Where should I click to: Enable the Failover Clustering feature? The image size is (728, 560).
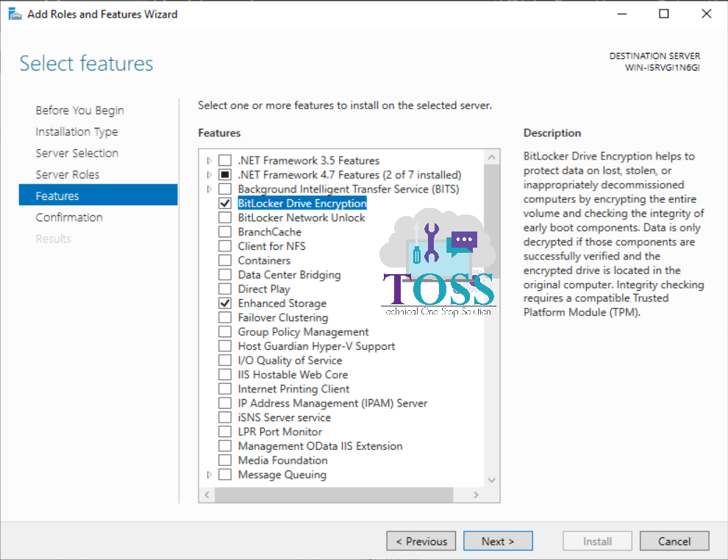click(x=225, y=317)
